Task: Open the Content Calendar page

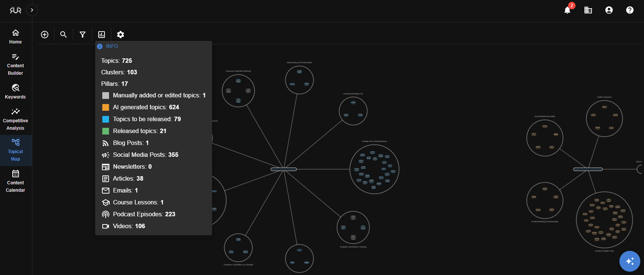Action: (x=16, y=181)
